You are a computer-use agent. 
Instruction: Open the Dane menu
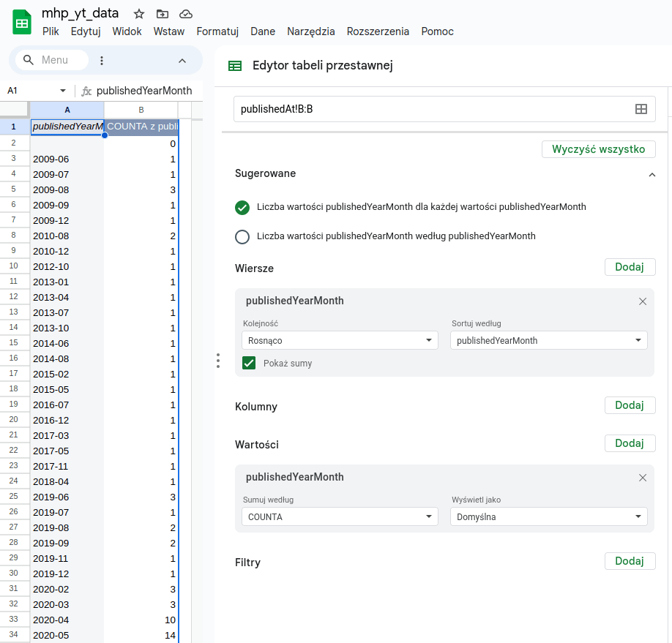coord(263,31)
